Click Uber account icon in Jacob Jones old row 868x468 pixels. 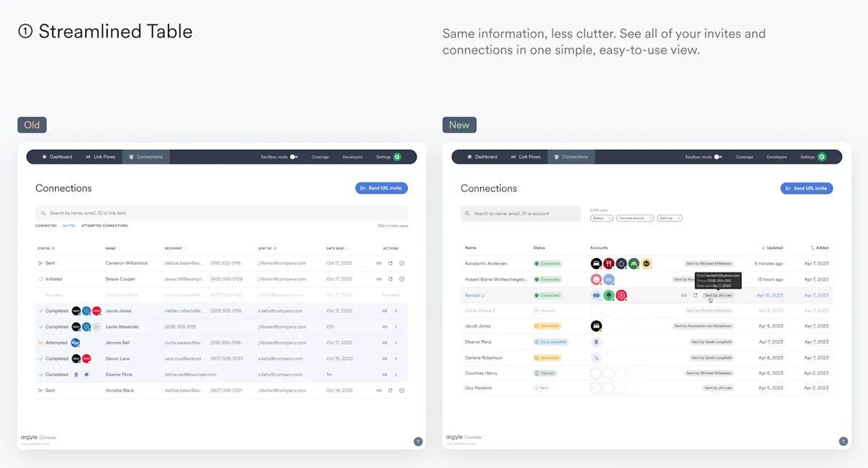coord(76,311)
